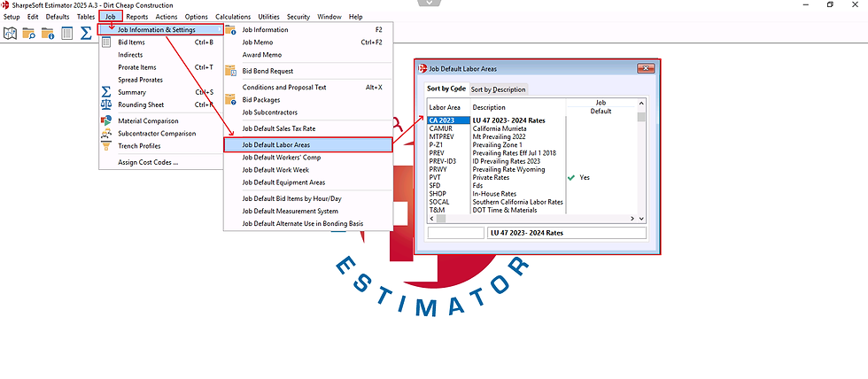
Task: Open the Calculations menu
Action: coord(232,17)
